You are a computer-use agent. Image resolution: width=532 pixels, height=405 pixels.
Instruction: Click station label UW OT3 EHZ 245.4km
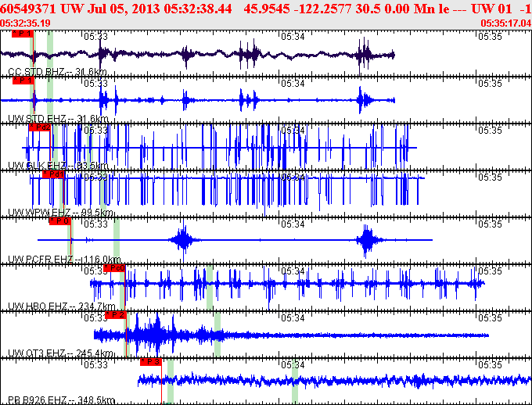[60, 353]
